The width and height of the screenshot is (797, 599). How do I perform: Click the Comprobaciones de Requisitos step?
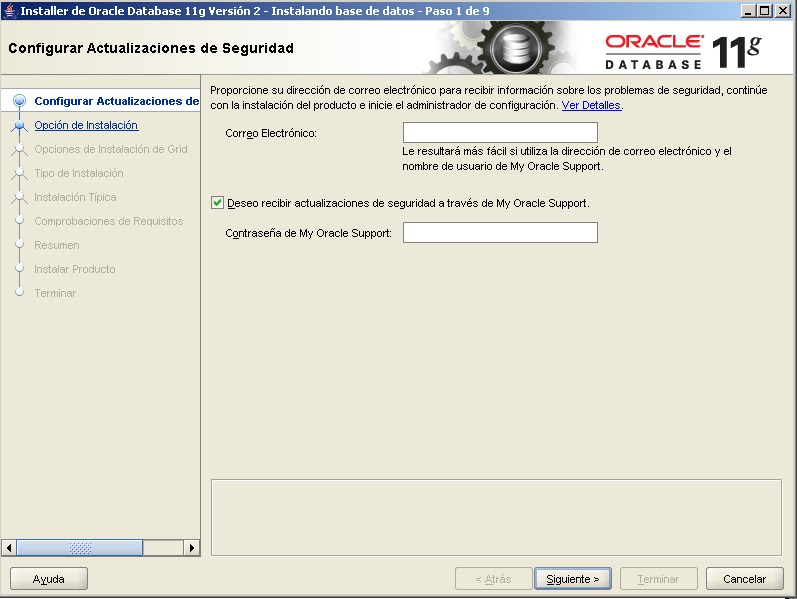click(x=109, y=221)
